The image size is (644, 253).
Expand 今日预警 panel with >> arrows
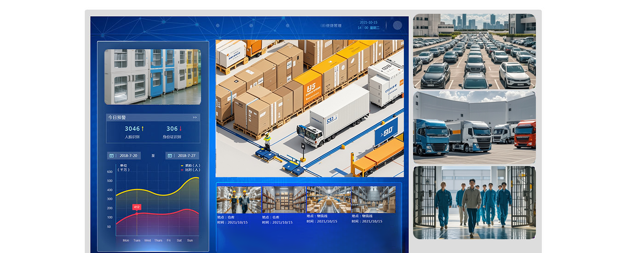pos(195,118)
